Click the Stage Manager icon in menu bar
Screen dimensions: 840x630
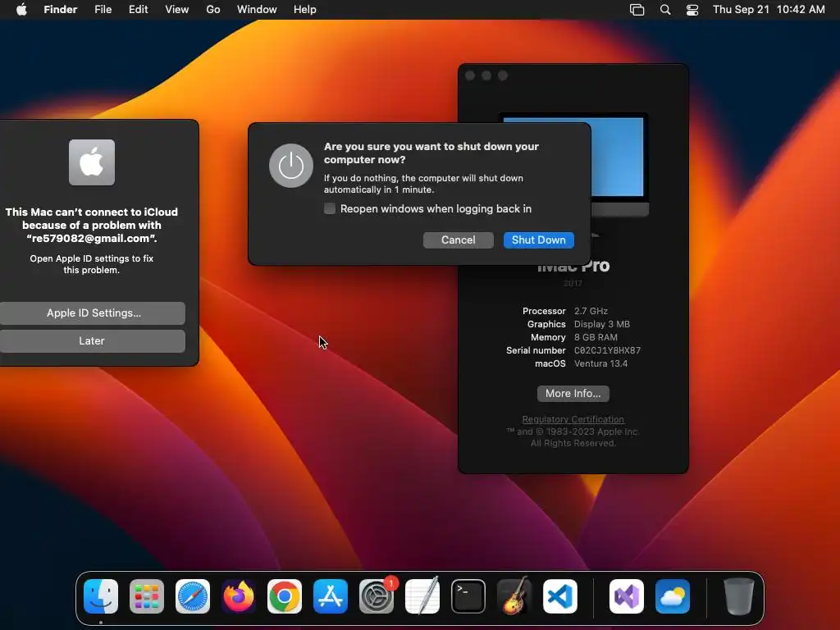[x=637, y=10]
